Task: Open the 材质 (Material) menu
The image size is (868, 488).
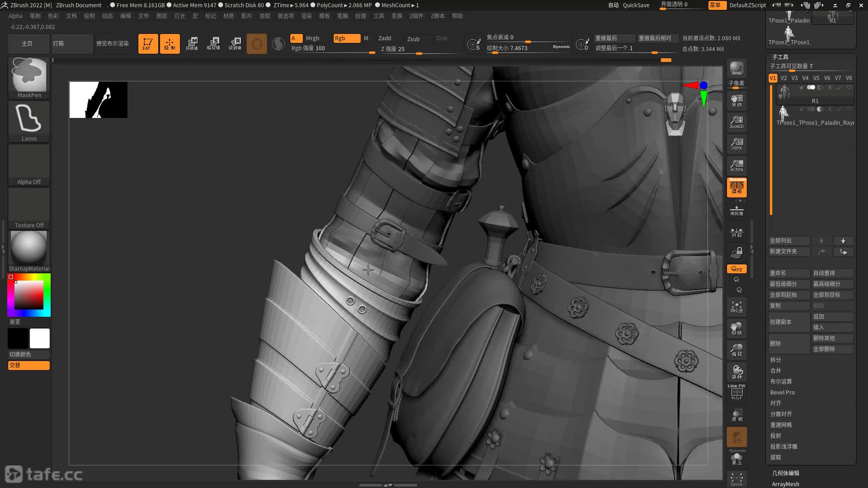Action: point(229,16)
